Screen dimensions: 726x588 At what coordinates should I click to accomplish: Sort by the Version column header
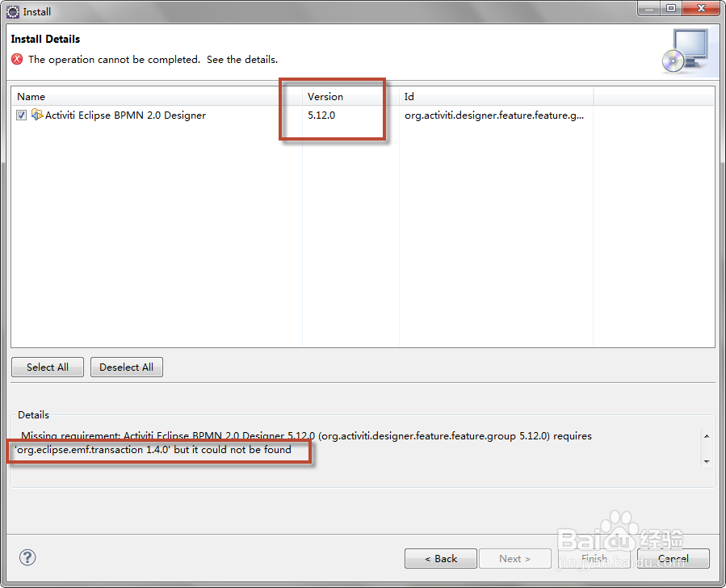[x=350, y=96]
